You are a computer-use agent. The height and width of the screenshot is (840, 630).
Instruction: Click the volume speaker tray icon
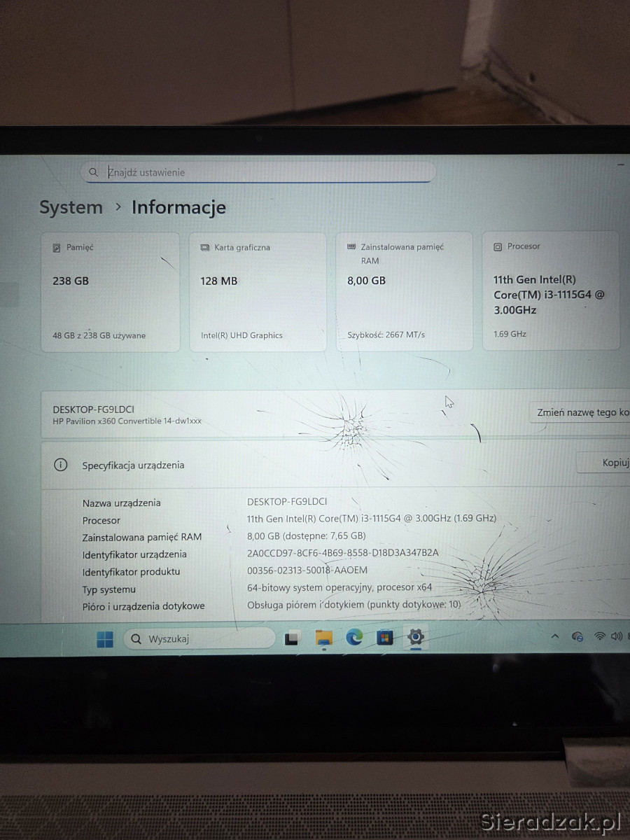coord(616,636)
